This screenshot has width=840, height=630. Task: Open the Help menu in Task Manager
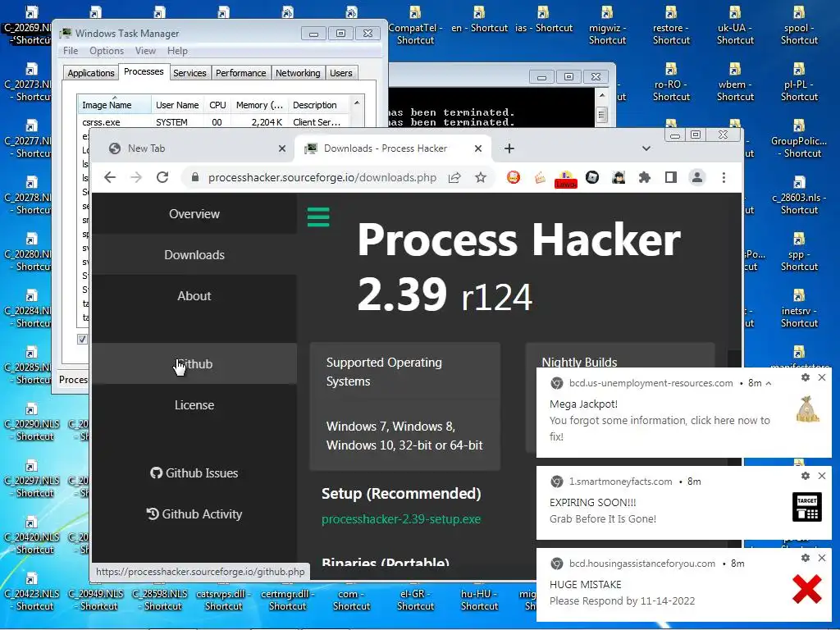pyautogui.click(x=177, y=50)
